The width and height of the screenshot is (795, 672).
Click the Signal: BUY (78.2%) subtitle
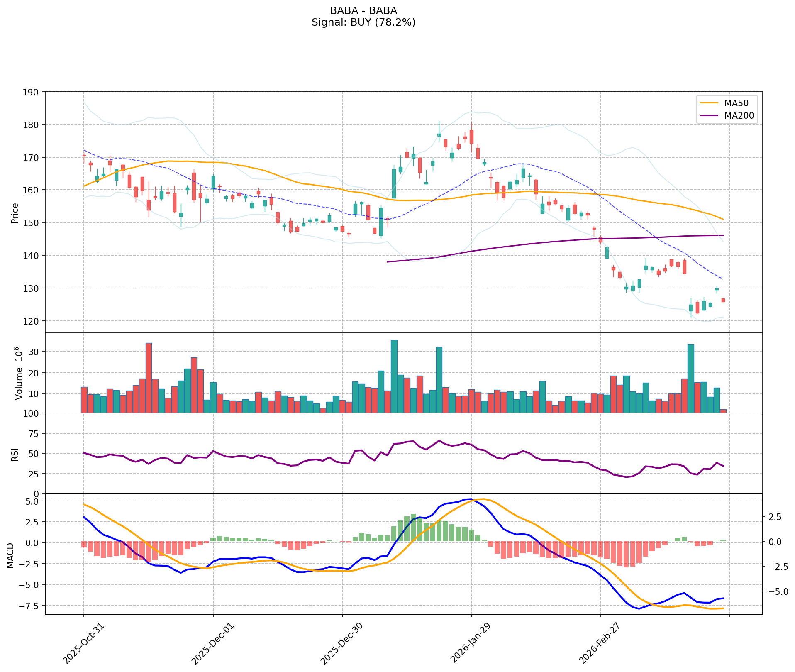(x=363, y=22)
